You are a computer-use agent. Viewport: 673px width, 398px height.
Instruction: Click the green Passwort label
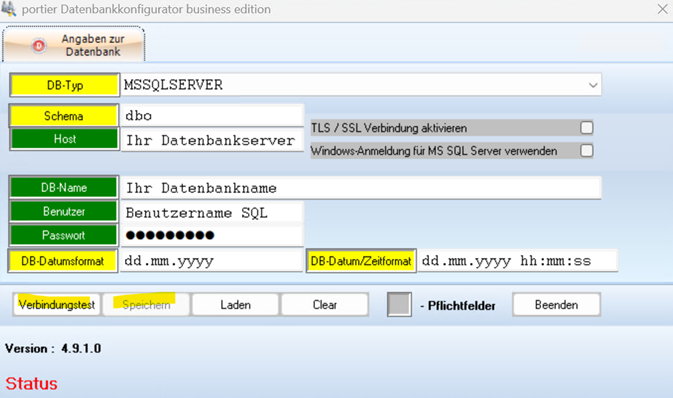[64, 235]
